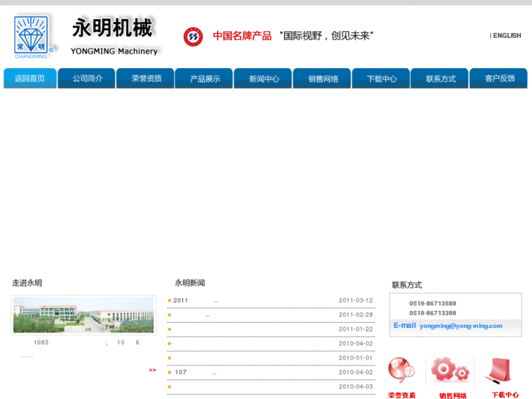Click the 永明机械 company title text
Screen dimensions: 532x399
point(112,28)
